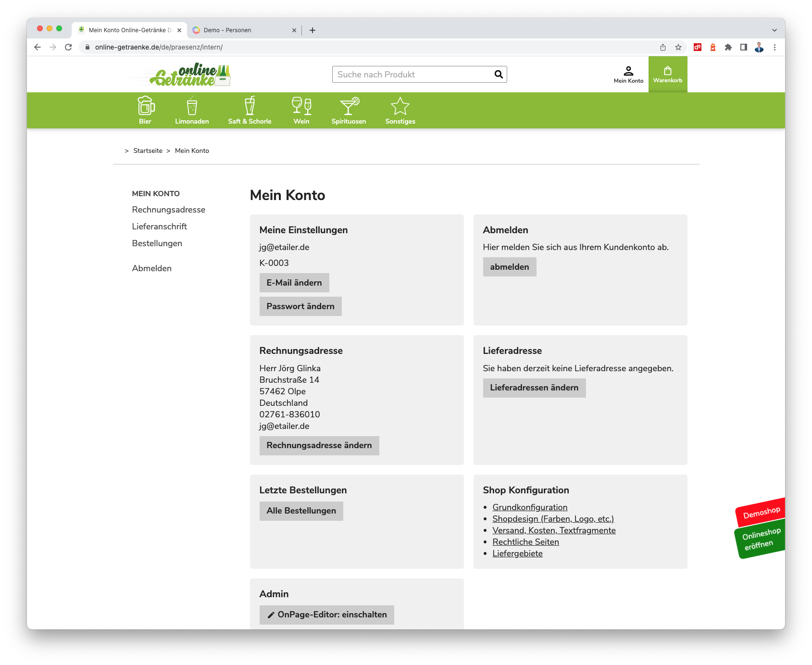Open the Wein category icon
This screenshot has width=812, height=665.
tap(301, 106)
